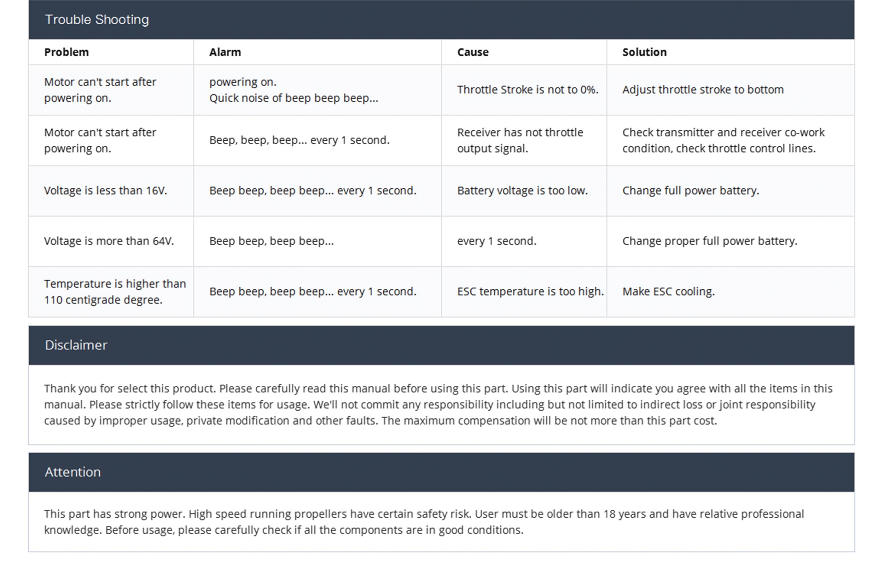
Task: Select the Problem column heading
Action: point(66,52)
